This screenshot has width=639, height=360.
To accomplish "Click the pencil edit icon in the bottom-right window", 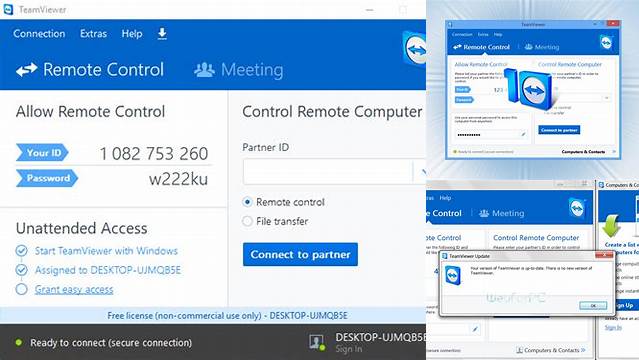I will 475,329.
